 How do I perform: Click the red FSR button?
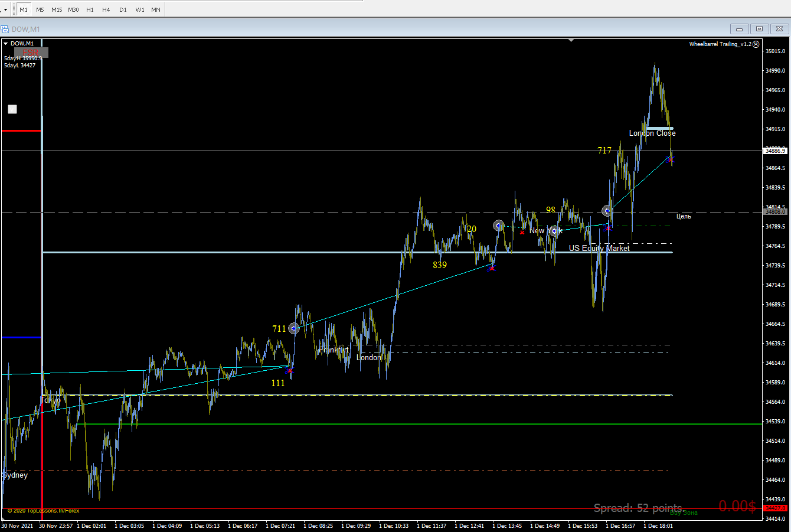coord(31,53)
